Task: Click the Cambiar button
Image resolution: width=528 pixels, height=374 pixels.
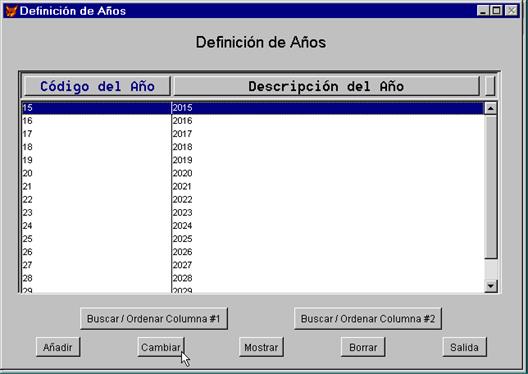Action: (161, 347)
